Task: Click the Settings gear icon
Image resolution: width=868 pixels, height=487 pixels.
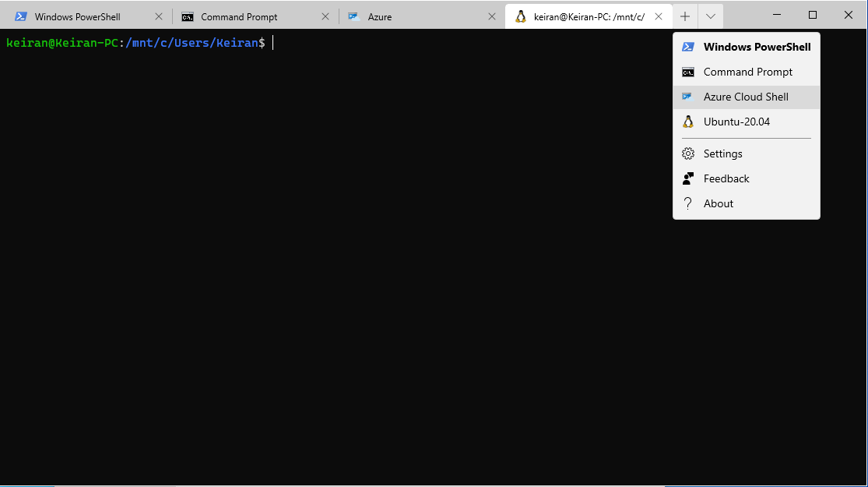Action: (688, 154)
